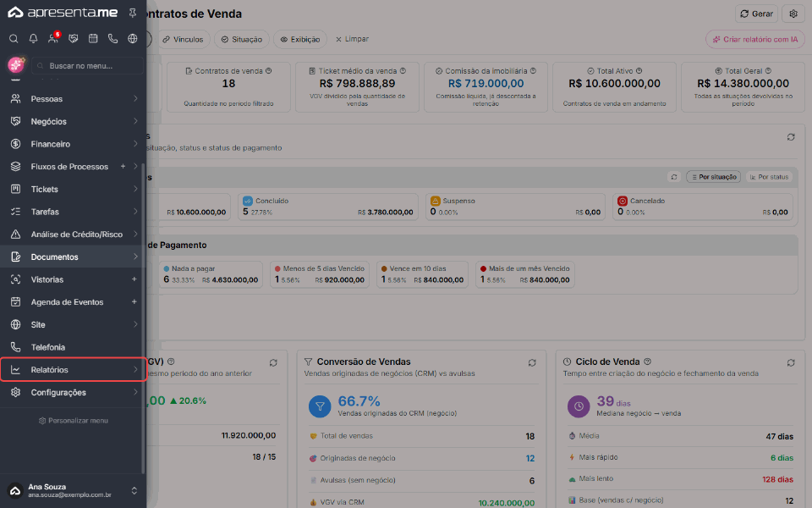This screenshot has height=508, width=812.
Task: Open the calendar shortcut icon in the sidebar
Action: click(93, 38)
